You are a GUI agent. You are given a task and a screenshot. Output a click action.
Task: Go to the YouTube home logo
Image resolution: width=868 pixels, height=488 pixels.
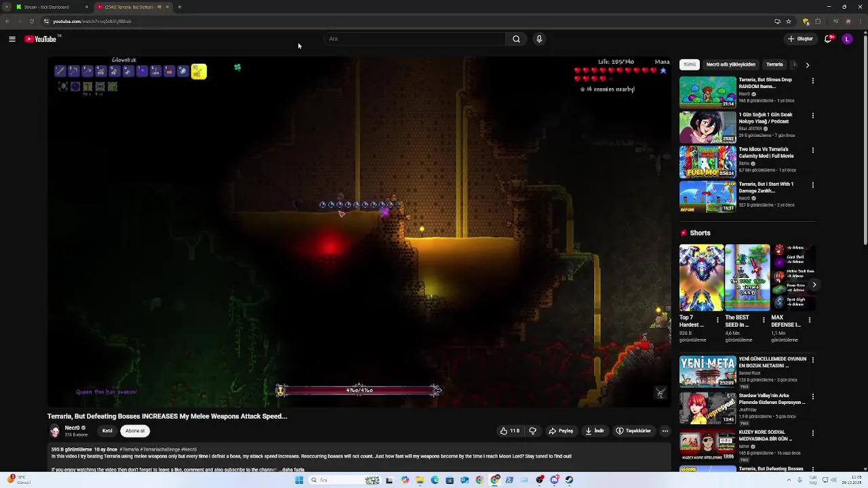(x=41, y=39)
